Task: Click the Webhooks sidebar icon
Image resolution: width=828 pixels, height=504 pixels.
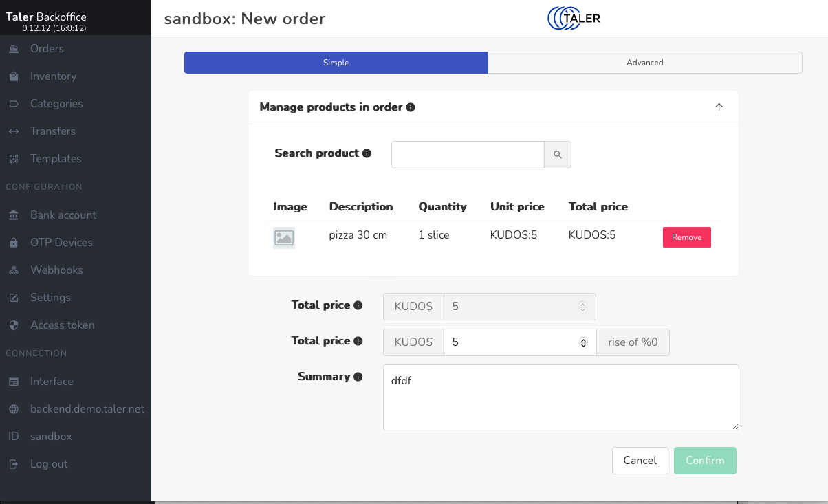Action: 14,270
